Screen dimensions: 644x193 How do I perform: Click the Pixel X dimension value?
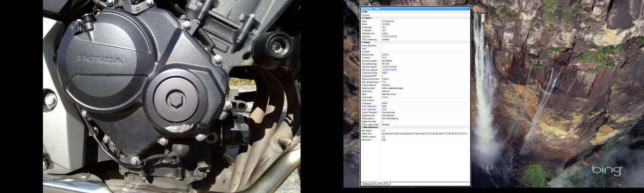(x=384, y=106)
